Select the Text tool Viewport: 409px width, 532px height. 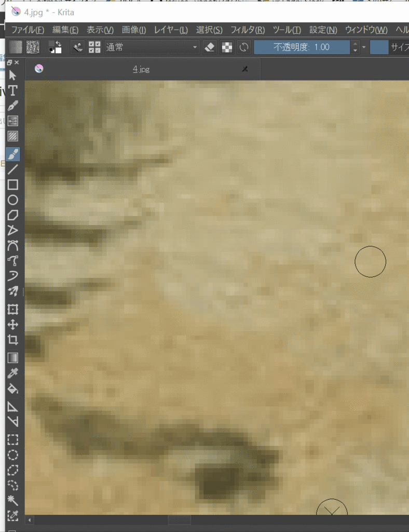(13, 90)
